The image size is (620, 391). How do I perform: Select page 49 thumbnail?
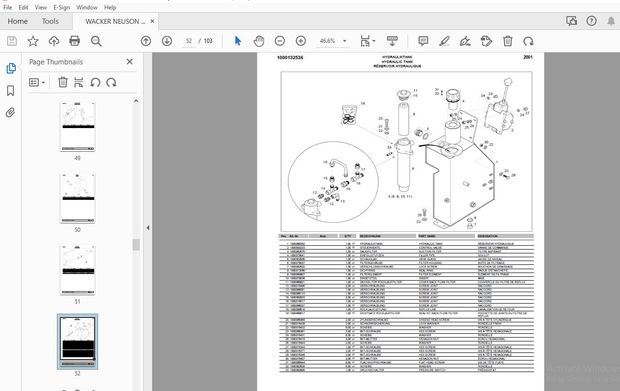pos(78,127)
